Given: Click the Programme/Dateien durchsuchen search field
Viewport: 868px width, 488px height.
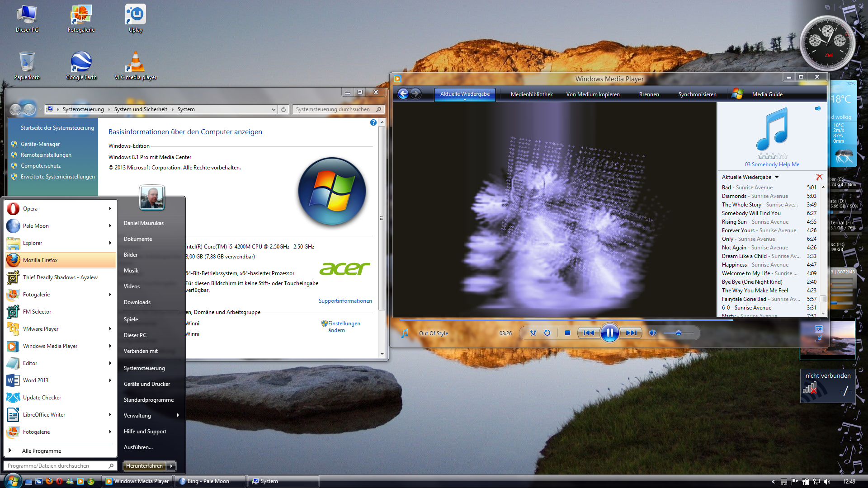Looking at the screenshot, I should point(60,466).
